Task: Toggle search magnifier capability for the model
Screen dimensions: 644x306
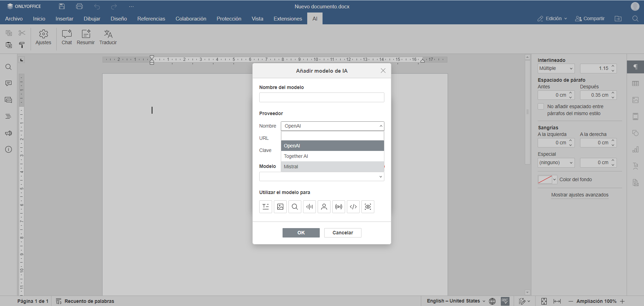Action: point(295,207)
